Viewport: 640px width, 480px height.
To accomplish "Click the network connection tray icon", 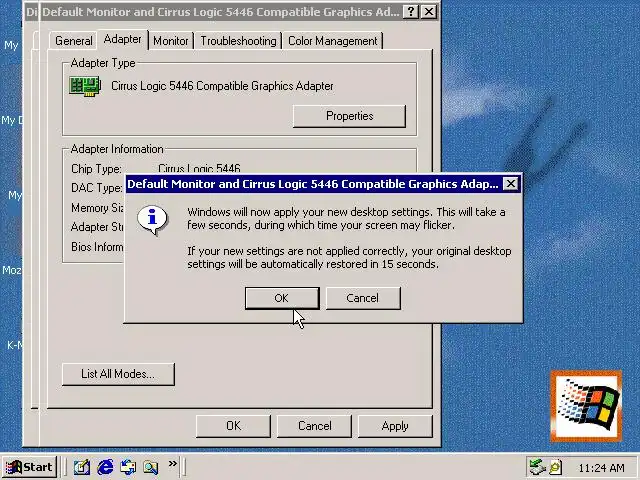I will point(537,467).
